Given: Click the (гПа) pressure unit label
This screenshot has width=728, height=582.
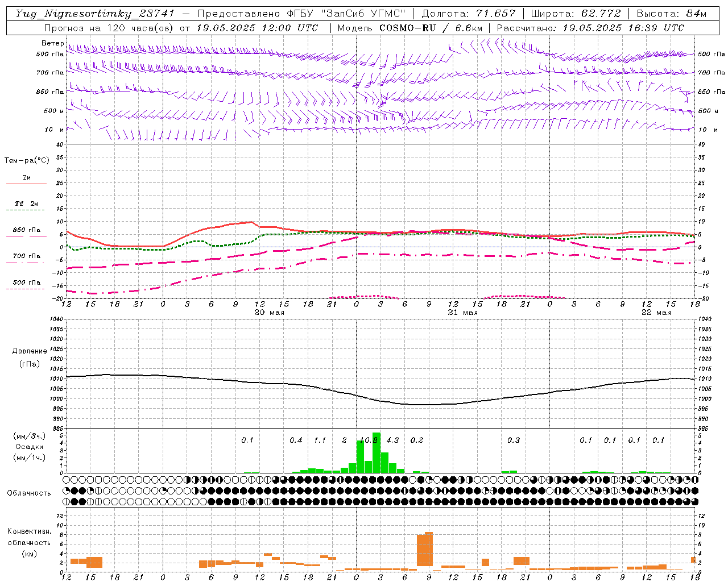Looking at the screenshot, I should 30,364.
